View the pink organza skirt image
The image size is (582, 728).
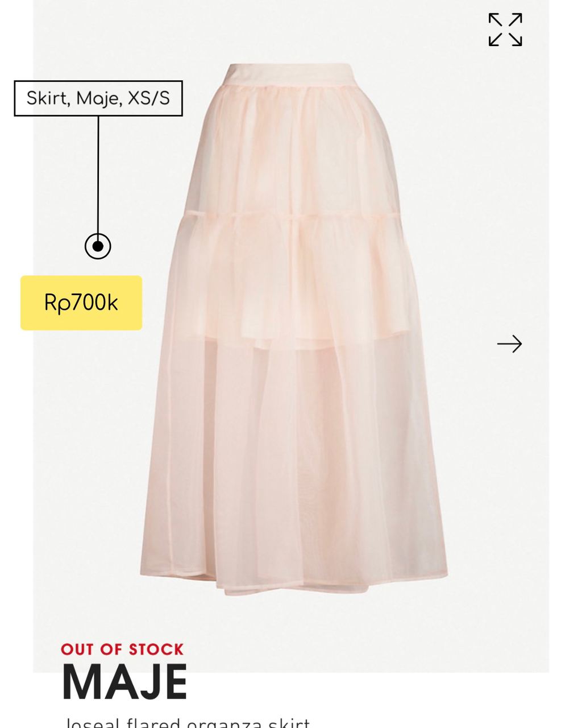click(x=294, y=330)
